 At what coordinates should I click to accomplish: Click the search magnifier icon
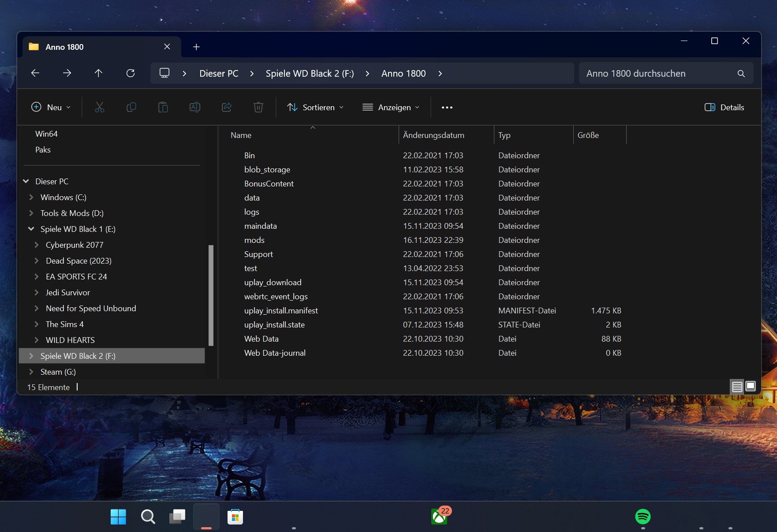[x=741, y=74]
